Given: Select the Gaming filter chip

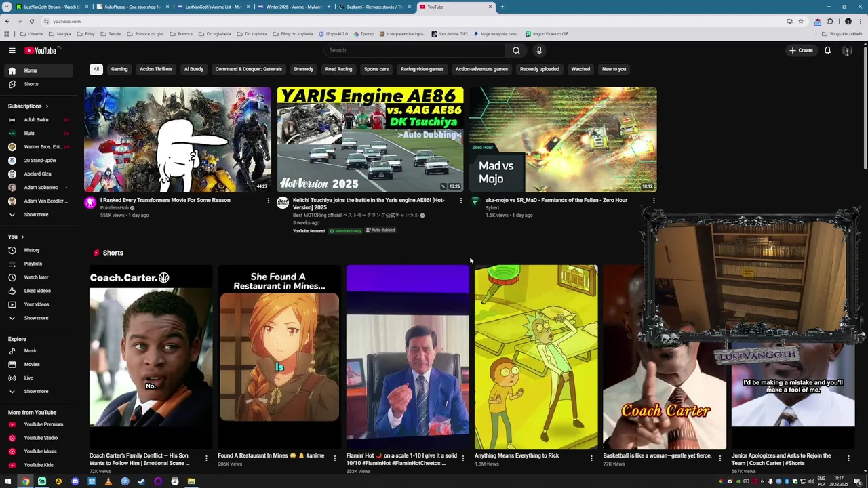Looking at the screenshot, I should [119, 69].
